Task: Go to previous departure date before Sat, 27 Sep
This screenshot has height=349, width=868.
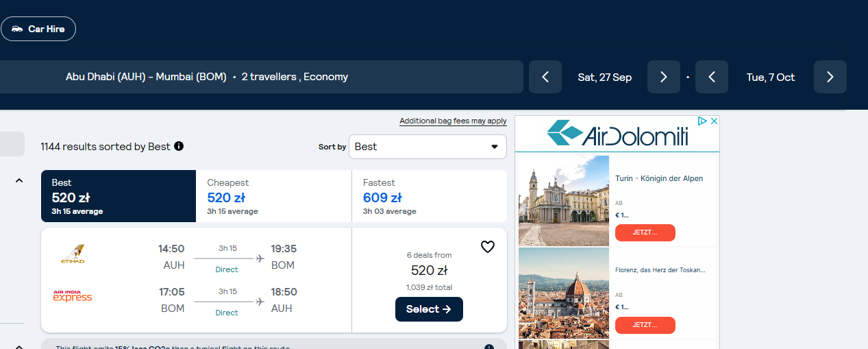Action: pos(545,77)
